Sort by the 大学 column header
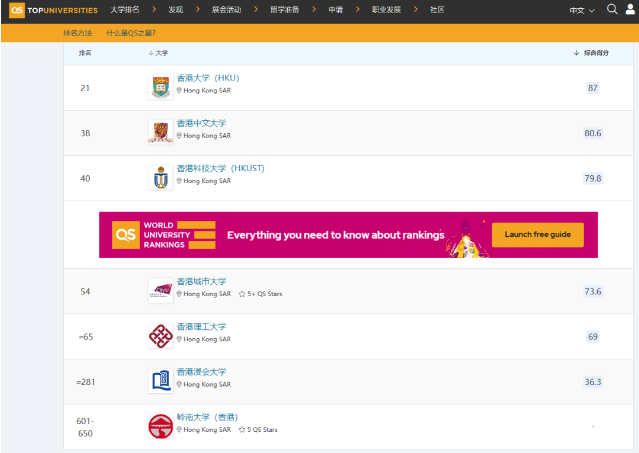639x453 pixels. (x=159, y=53)
